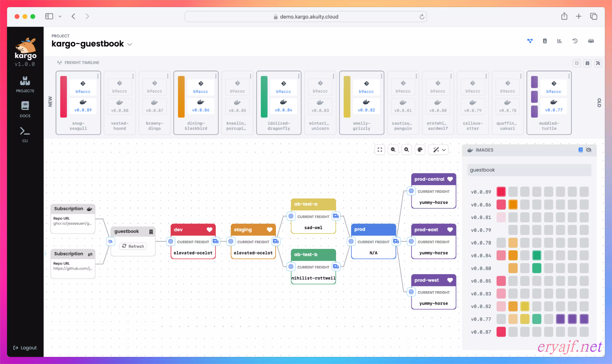Image resolution: width=612 pixels, height=364 pixels.
Task: Open options menu on vested-hound freight
Action: [x=133, y=76]
